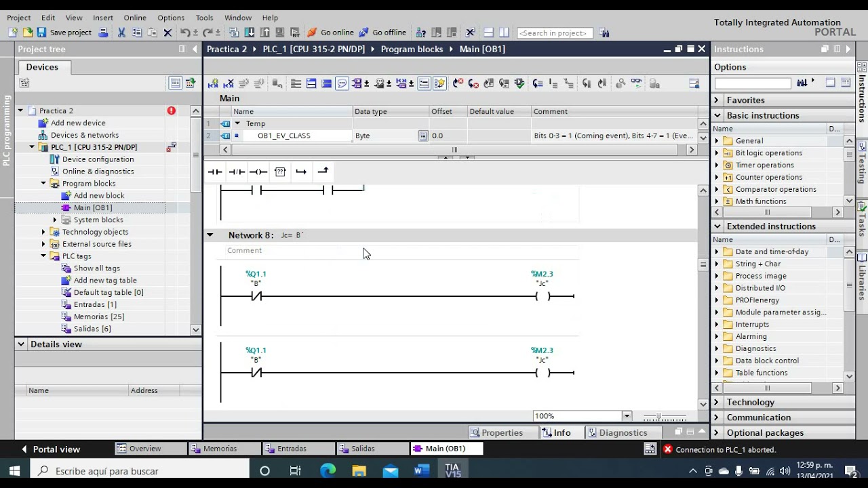Select the first B contact %Q1.1

click(x=256, y=296)
